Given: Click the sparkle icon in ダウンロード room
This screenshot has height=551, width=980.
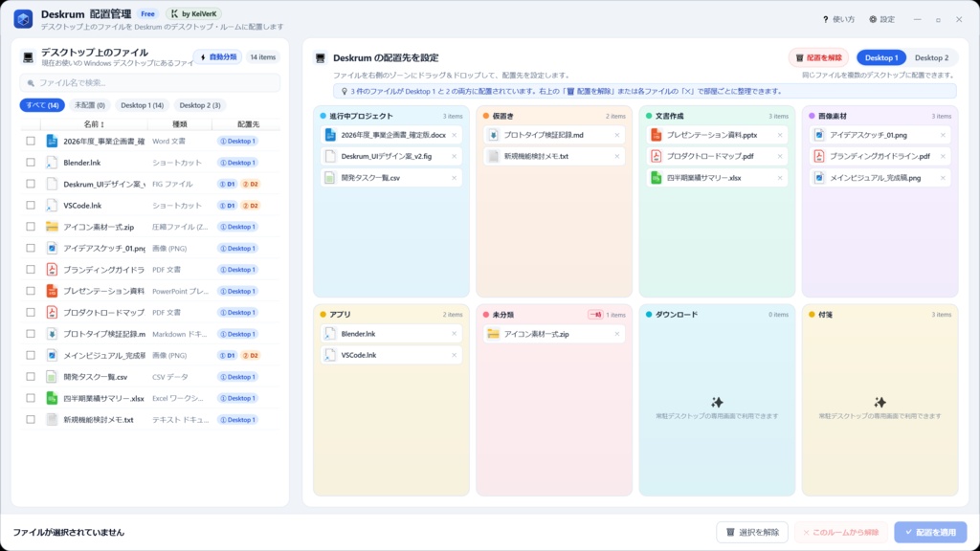Looking at the screenshot, I should pyautogui.click(x=717, y=402).
